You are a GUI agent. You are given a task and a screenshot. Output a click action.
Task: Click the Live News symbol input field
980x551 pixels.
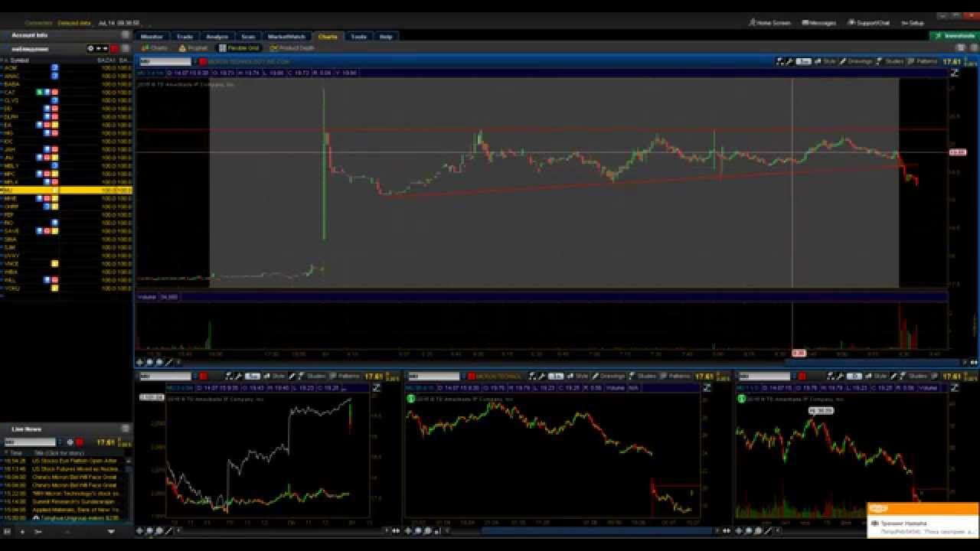coord(31,442)
